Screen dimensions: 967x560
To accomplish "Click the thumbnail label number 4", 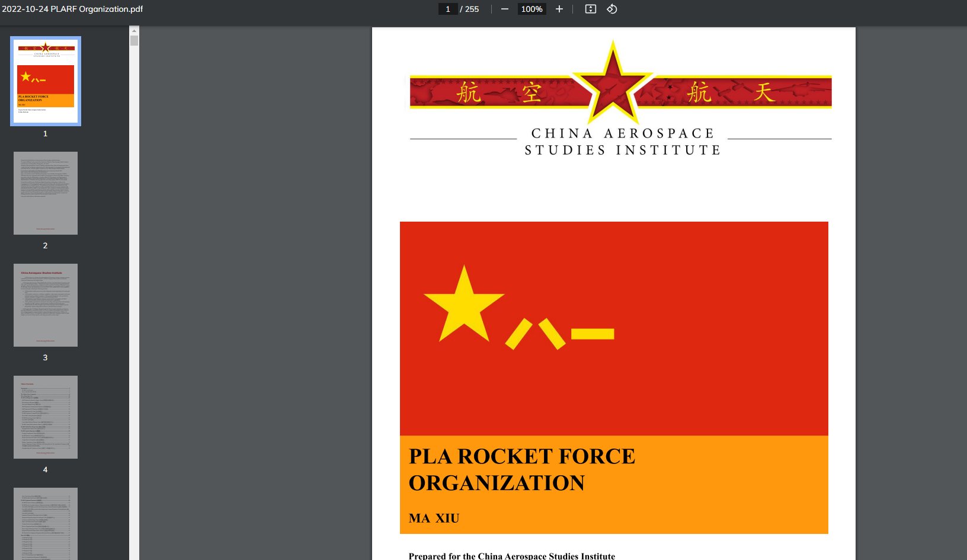I will [x=45, y=469].
